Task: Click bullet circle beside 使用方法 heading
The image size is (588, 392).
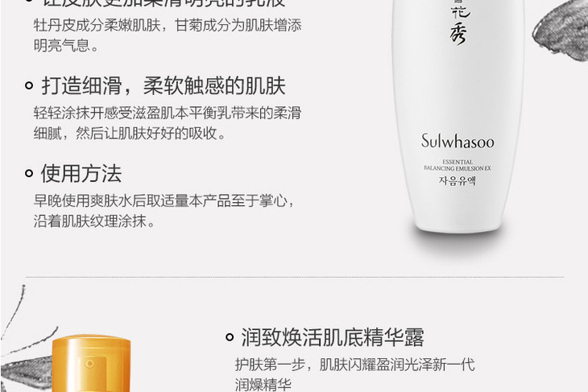Action: tap(29, 174)
